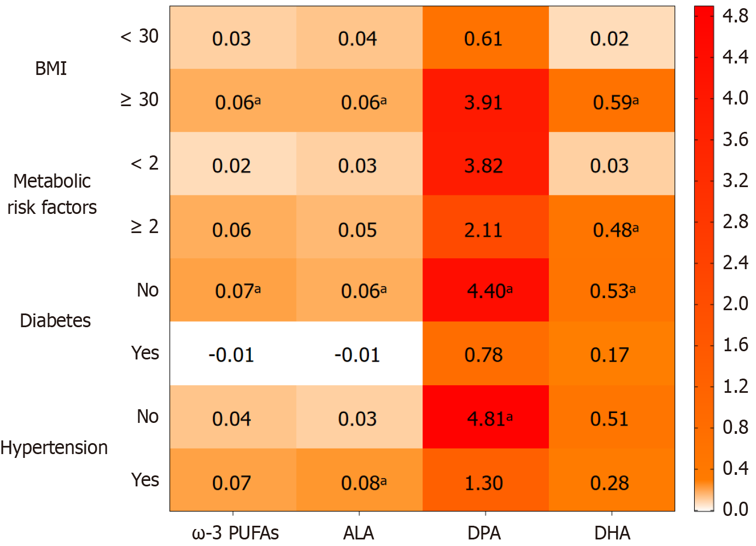Viewport: 756px width, 546px height.
Task: Select the 2.11 cell for risk factors ≥ 2
Action: (485, 226)
